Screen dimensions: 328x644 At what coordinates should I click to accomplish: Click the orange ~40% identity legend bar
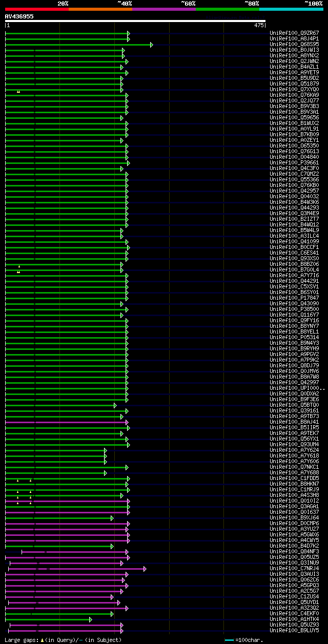(x=100, y=9)
